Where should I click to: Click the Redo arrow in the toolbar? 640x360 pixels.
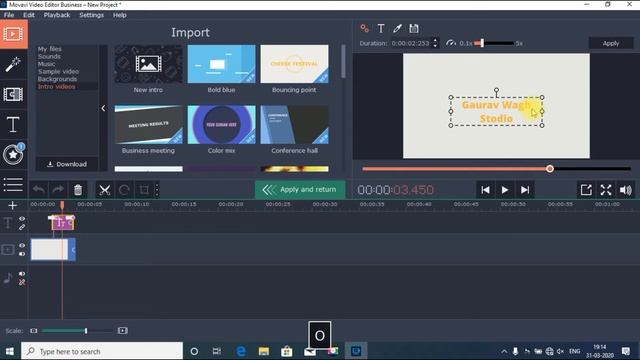[x=58, y=190]
